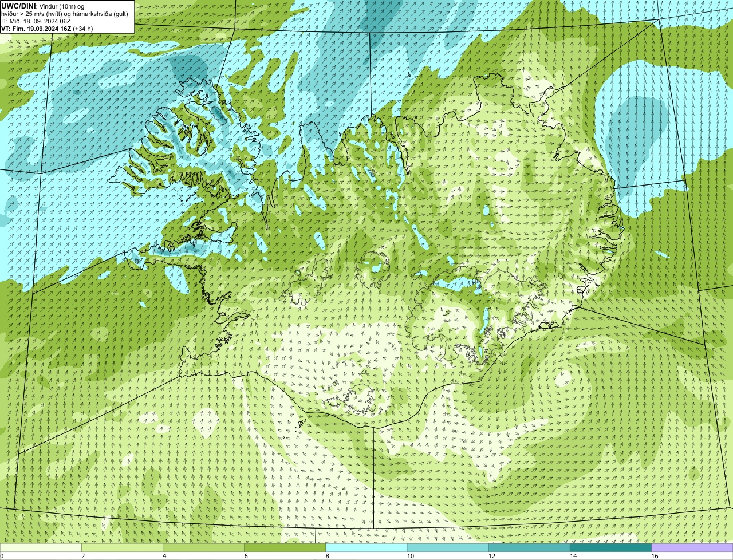Screen dimensions: 733x560
Task: Click the 4–6 green legend segment
Action: pos(203,548)
